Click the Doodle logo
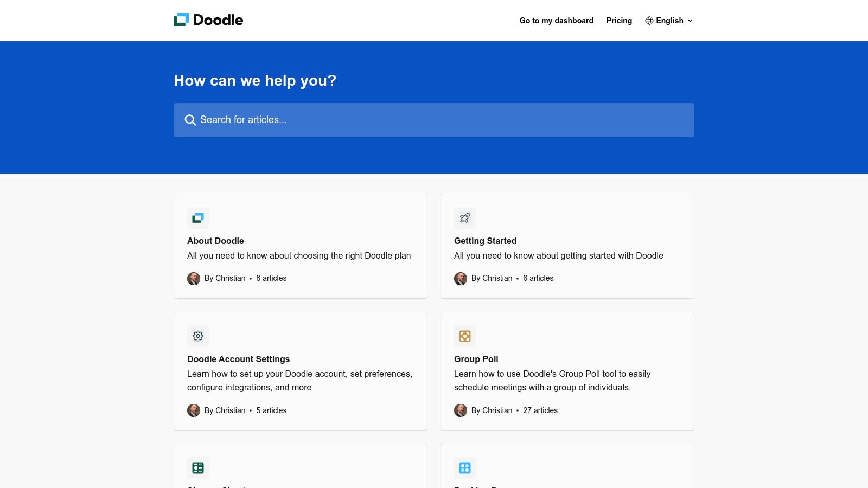The width and height of the screenshot is (868, 488). tap(208, 20)
